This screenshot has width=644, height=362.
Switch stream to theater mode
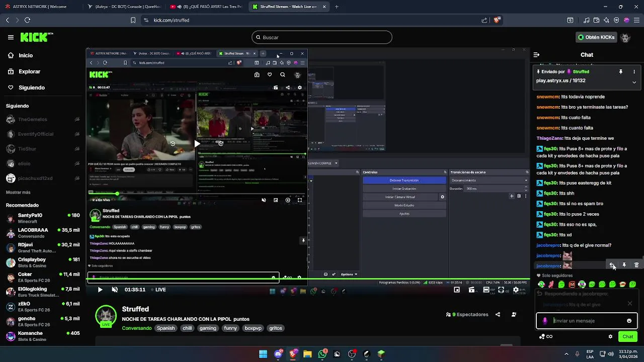tap(486, 290)
